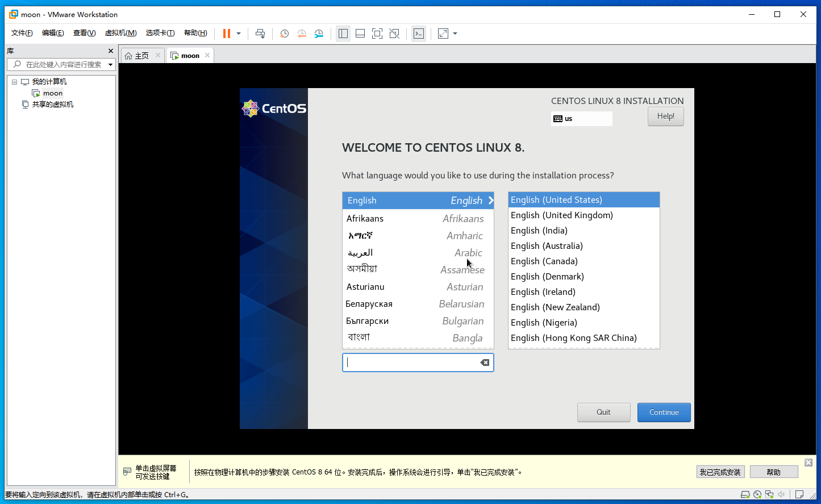Screen dimensions: 821x504
Task: Close the moon tab
Action: pos(207,55)
